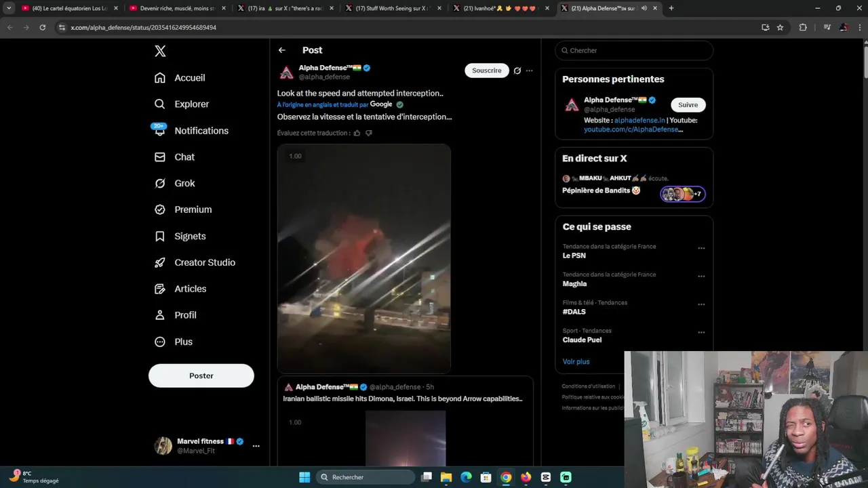
Task: Click the Poster button
Action: pyautogui.click(x=201, y=375)
